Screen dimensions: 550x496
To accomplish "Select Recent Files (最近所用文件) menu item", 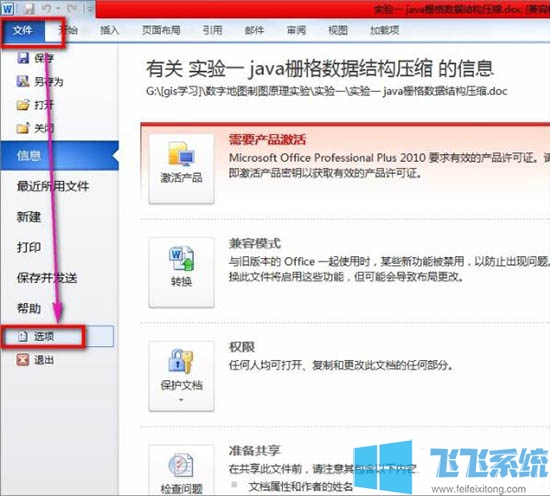I will (53, 186).
